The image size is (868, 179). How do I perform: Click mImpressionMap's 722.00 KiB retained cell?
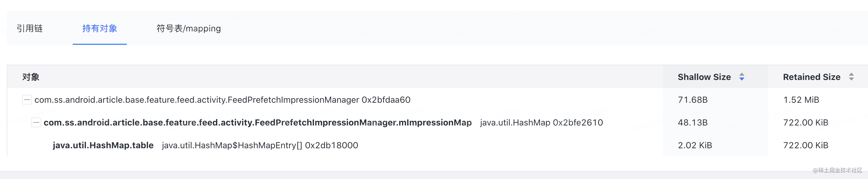[x=806, y=122]
